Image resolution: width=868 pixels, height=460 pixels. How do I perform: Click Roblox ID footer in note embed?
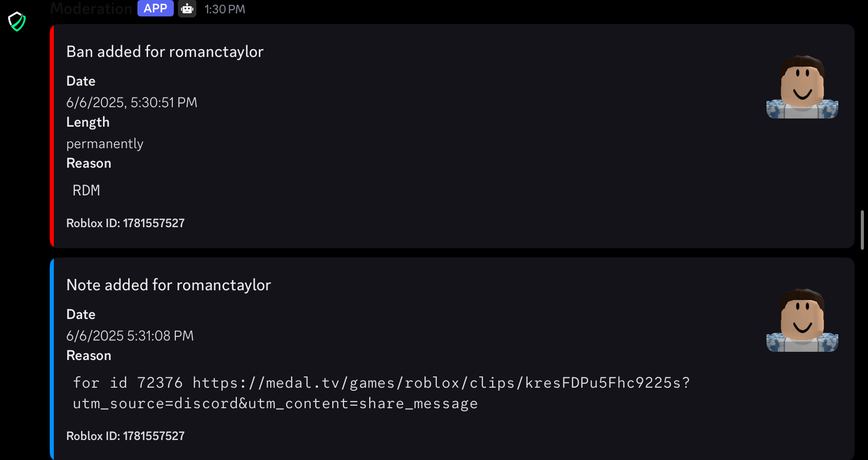tap(125, 436)
